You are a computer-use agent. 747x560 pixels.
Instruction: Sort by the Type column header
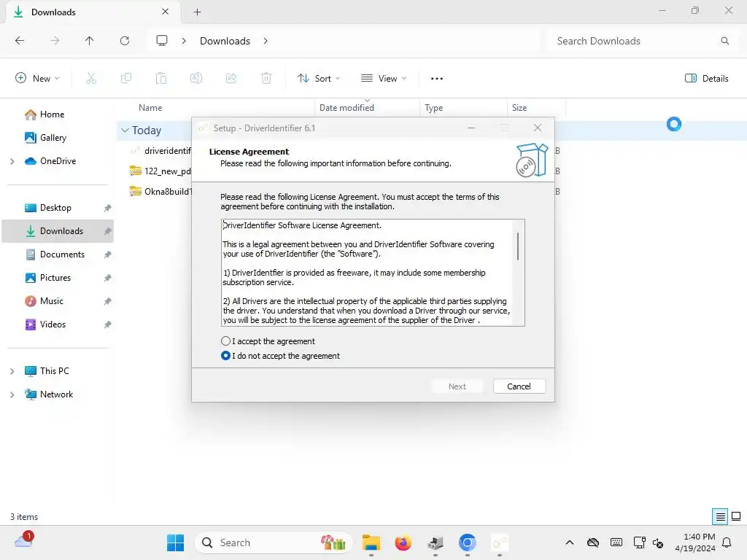(433, 108)
